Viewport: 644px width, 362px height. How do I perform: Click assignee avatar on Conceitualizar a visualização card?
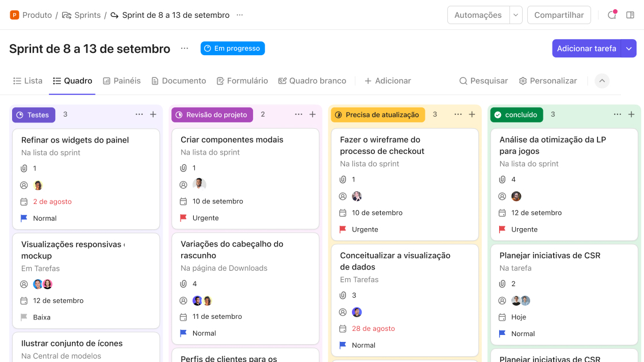(x=357, y=312)
